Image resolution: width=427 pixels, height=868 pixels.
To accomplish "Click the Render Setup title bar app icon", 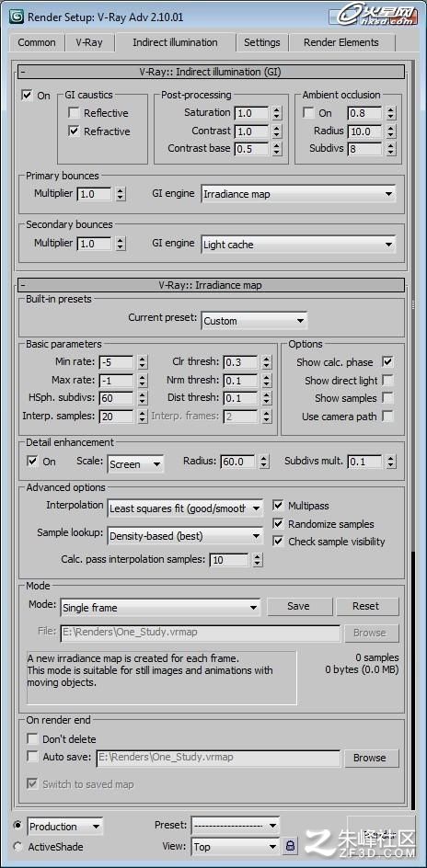I will (x=16, y=17).
